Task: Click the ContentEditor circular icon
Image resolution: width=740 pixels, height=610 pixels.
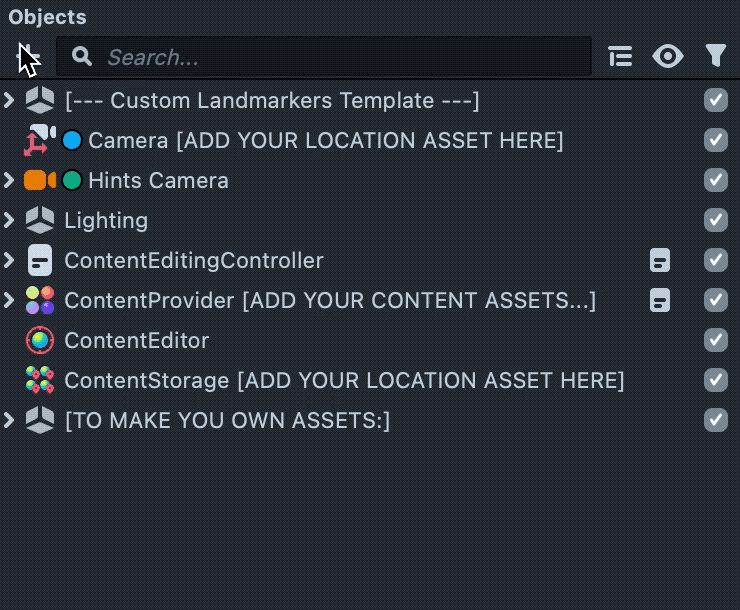Action: (40, 341)
